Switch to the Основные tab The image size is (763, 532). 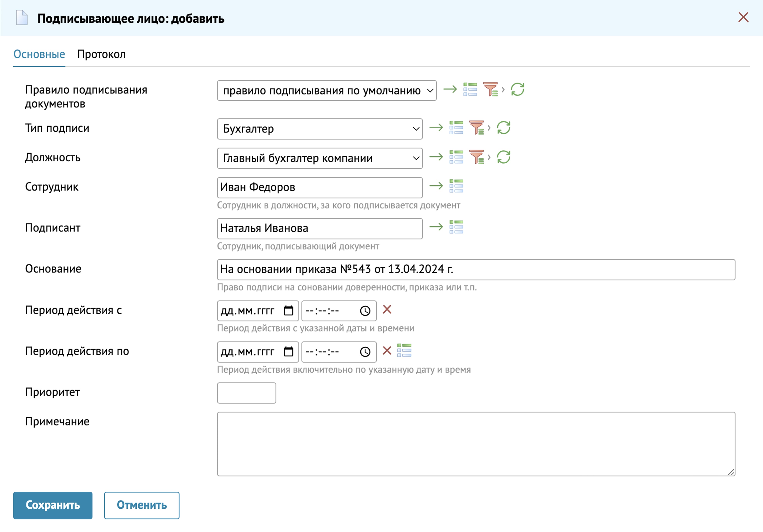[x=39, y=54]
